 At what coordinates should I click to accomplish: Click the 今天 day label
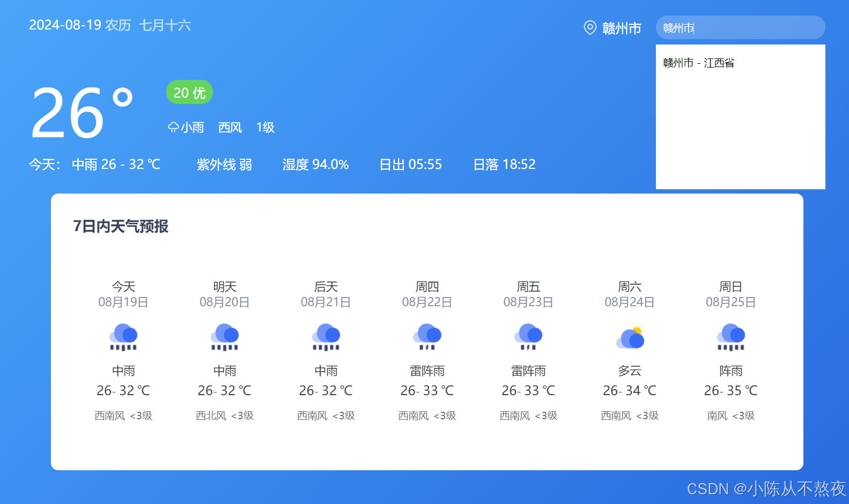coord(123,287)
